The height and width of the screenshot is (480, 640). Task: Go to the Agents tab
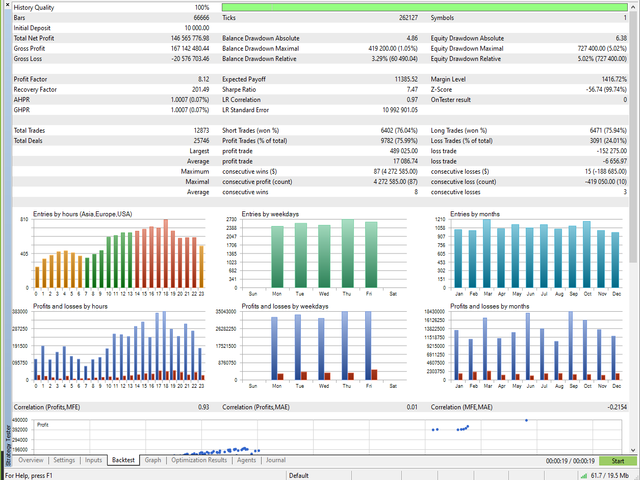click(246, 460)
